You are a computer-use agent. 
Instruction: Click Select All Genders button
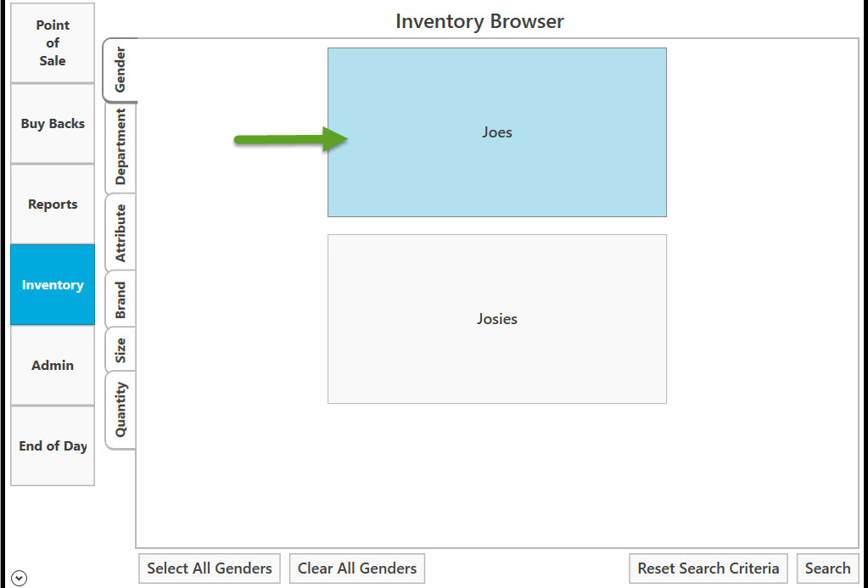click(210, 568)
